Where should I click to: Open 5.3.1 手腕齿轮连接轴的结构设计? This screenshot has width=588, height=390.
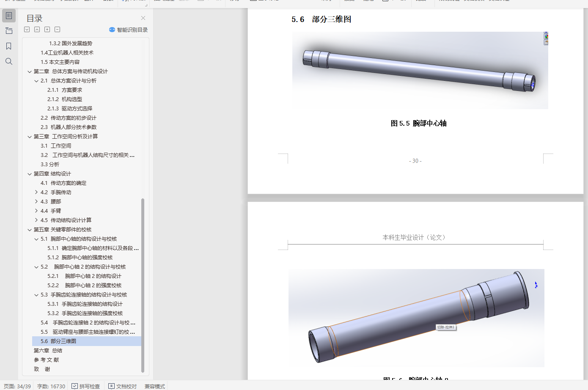point(85,304)
